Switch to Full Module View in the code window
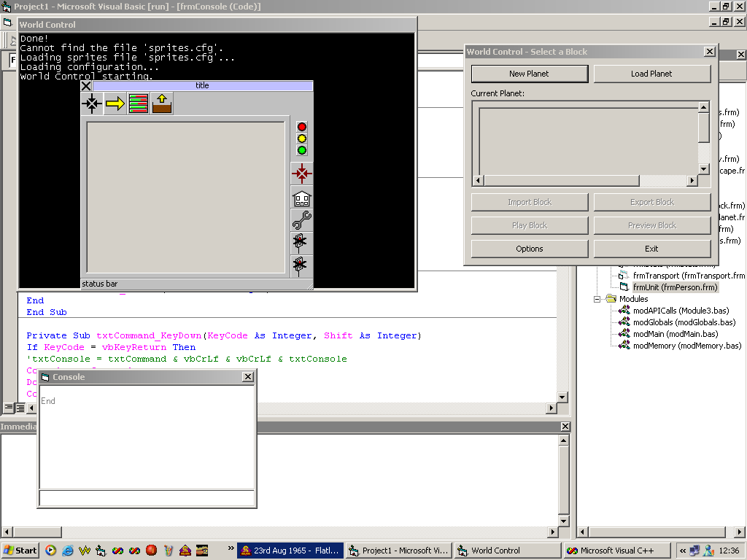Viewport: 747px width, 560px height. (x=20, y=408)
